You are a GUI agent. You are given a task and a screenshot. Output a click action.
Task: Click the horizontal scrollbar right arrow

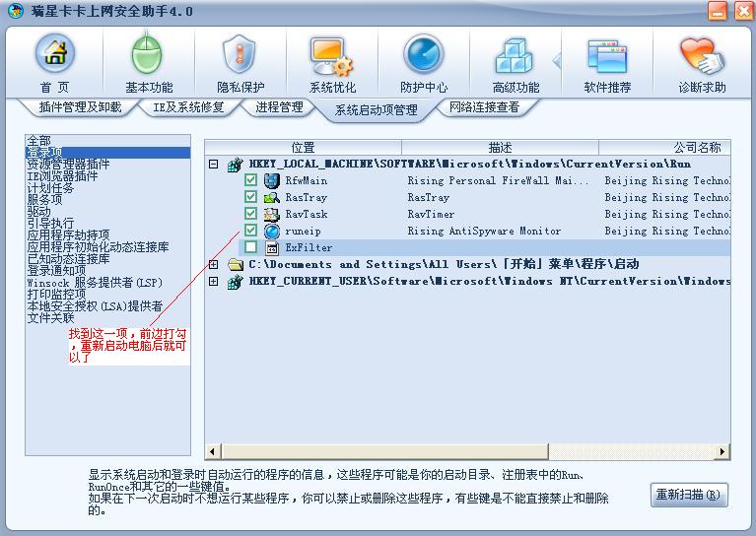point(722,451)
